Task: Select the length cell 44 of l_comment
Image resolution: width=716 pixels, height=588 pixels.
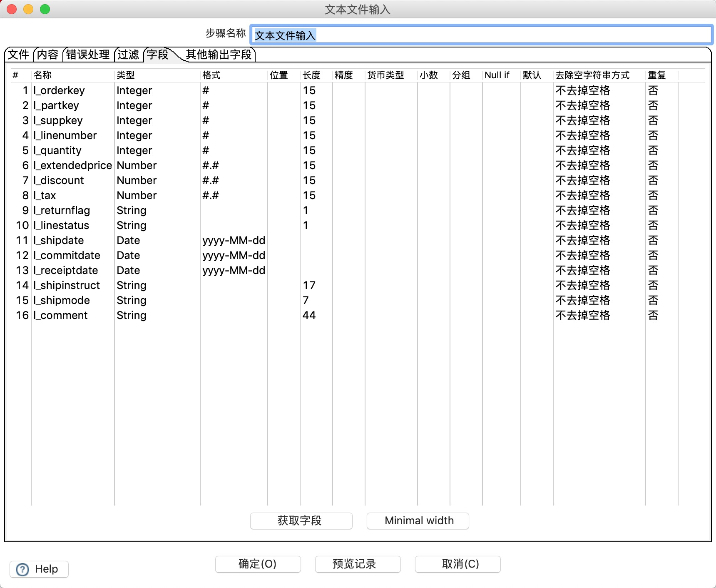Action: [x=309, y=315]
